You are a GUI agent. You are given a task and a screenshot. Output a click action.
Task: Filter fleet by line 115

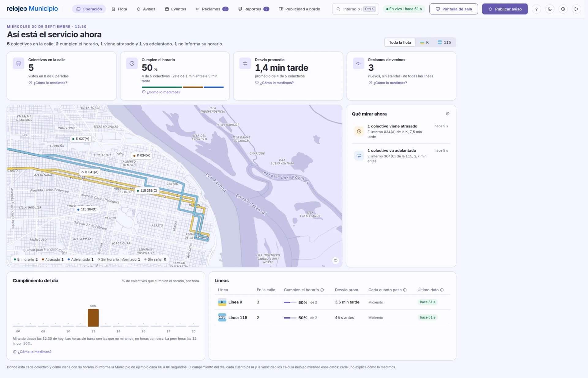click(444, 43)
